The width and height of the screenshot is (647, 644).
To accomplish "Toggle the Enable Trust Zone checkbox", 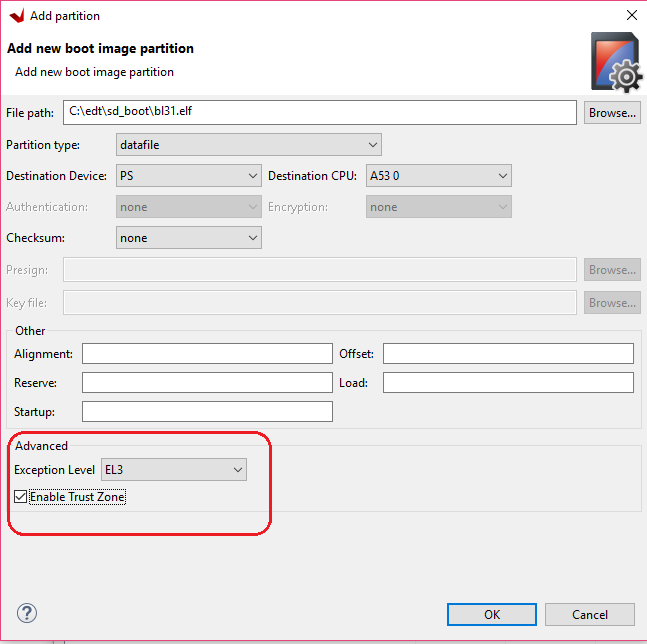I will coord(20,497).
